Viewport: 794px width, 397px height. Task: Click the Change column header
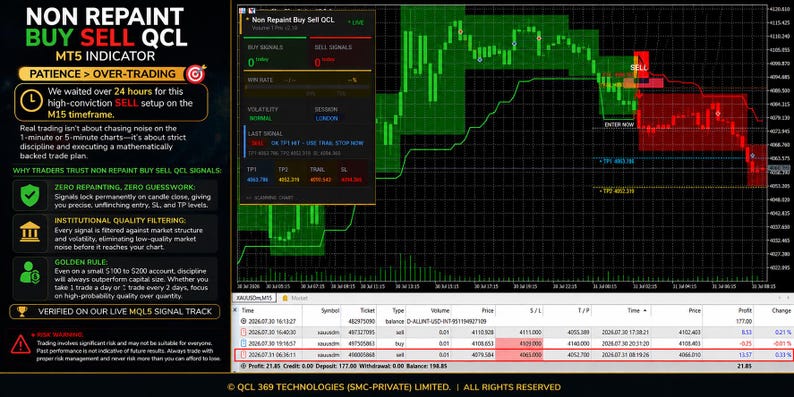coord(781,310)
